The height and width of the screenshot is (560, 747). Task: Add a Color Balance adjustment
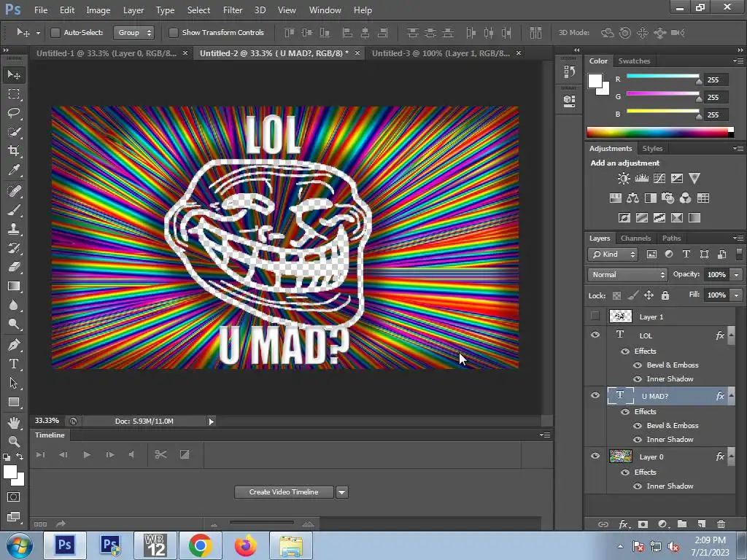(x=632, y=198)
